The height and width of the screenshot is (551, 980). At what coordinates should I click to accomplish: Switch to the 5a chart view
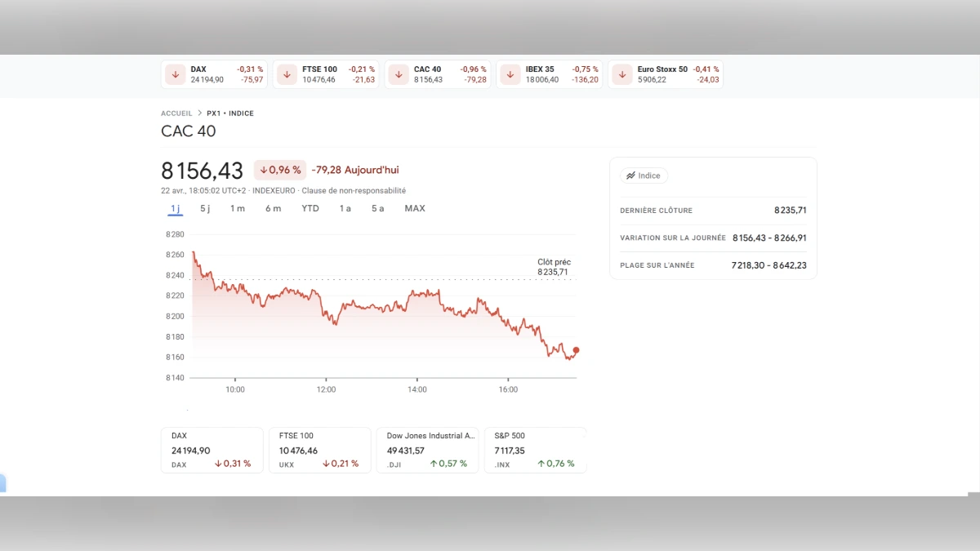377,208
